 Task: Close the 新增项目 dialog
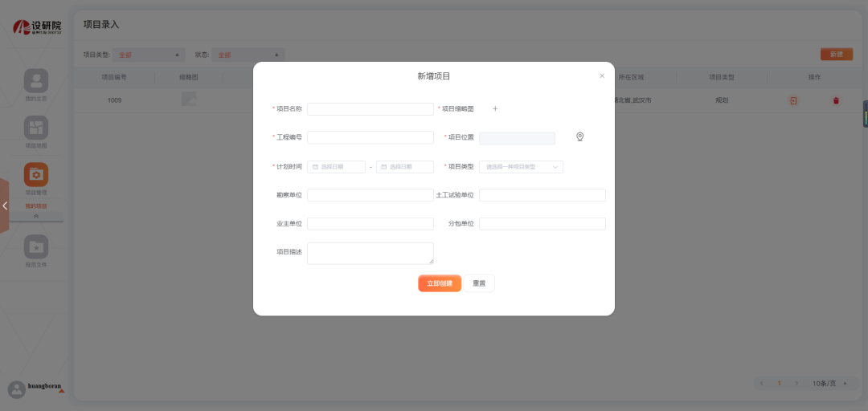click(602, 75)
